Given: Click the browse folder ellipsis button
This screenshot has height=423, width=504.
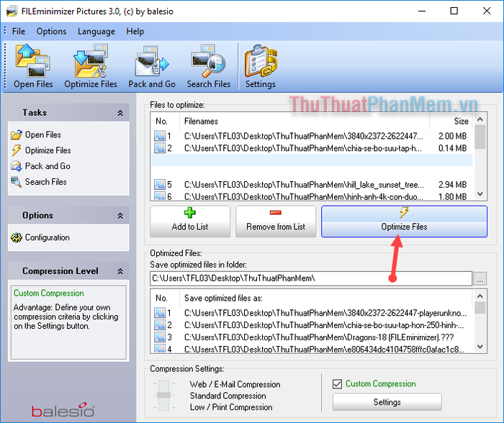Looking at the screenshot, I should [480, 279].
